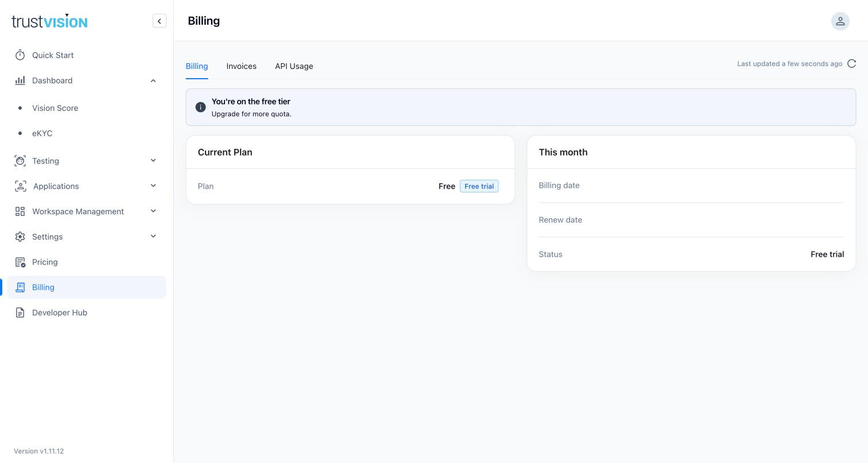Refresh billing data with the reload icon

[x=852, y=64]
